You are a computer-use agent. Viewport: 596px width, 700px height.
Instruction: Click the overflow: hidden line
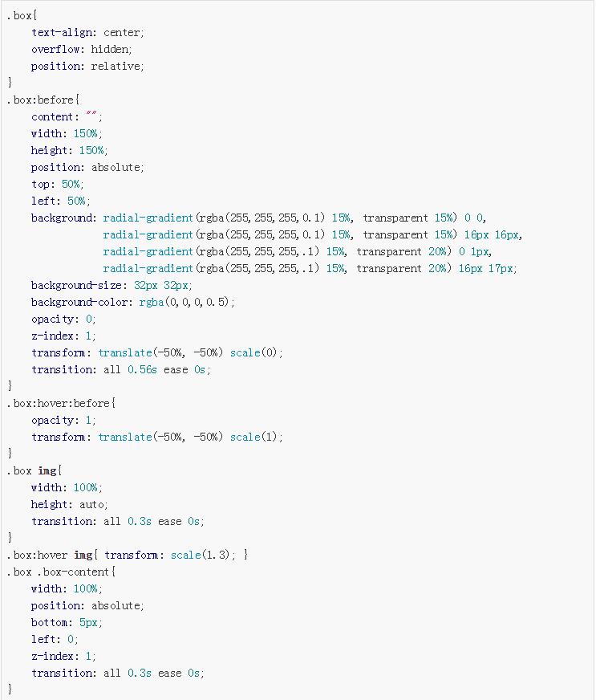tap(81, 50)
